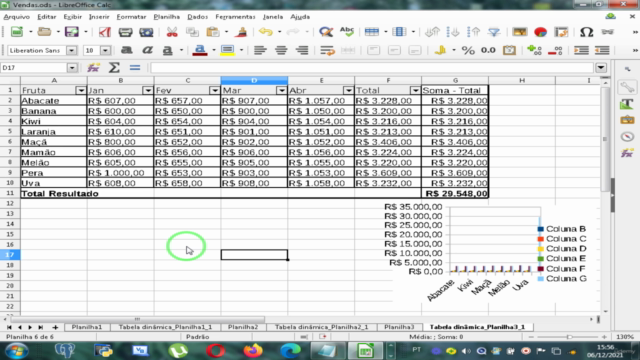Insert a pivot table
Viewport: 640px width, 360px height.
tap(561, 32)
